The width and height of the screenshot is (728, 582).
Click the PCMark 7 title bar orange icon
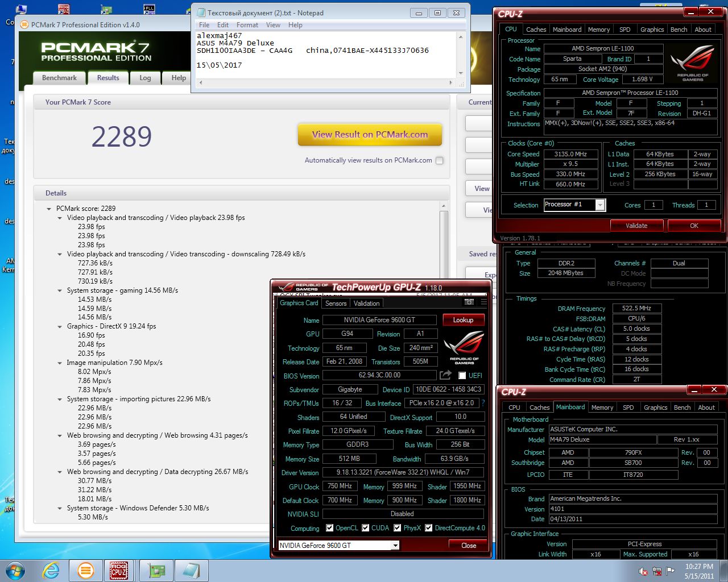pyautogui.click(x=24, y=24)
